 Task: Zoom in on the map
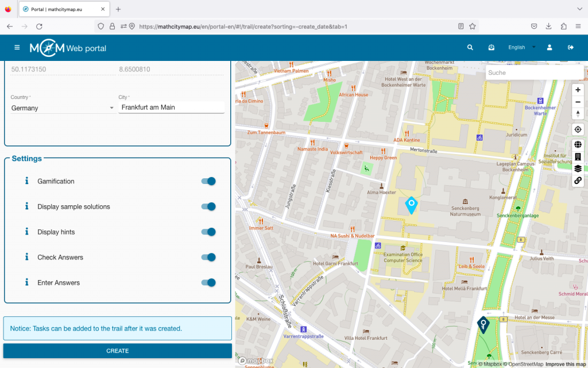578,90
